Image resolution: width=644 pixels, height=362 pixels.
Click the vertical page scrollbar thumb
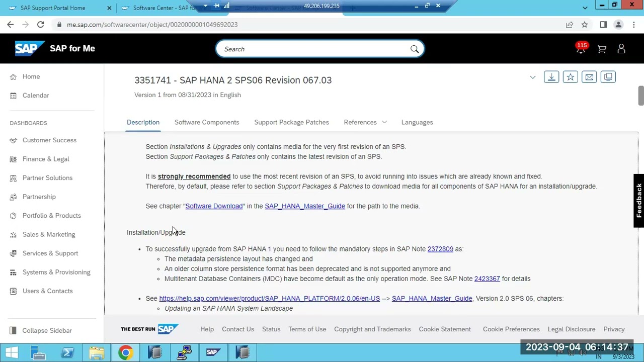click(641, 96)
